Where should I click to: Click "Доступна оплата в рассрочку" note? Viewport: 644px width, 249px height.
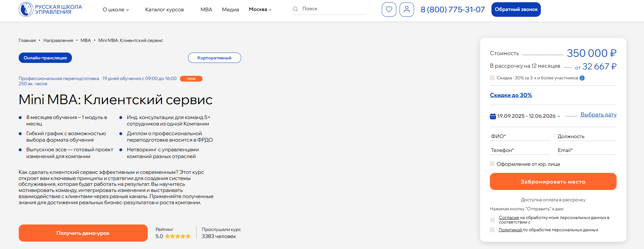coord(553,200)
